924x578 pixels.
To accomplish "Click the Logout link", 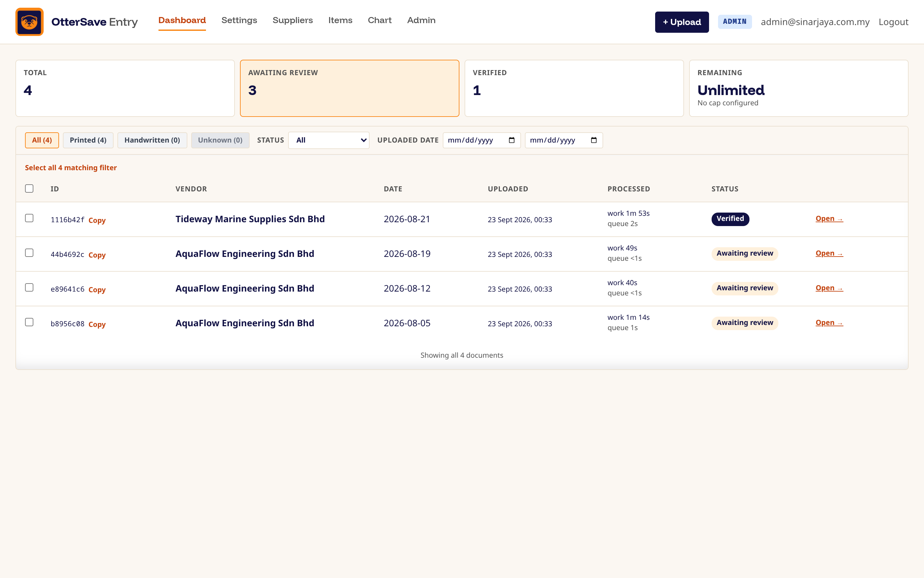I will click(x=894, y=22).
